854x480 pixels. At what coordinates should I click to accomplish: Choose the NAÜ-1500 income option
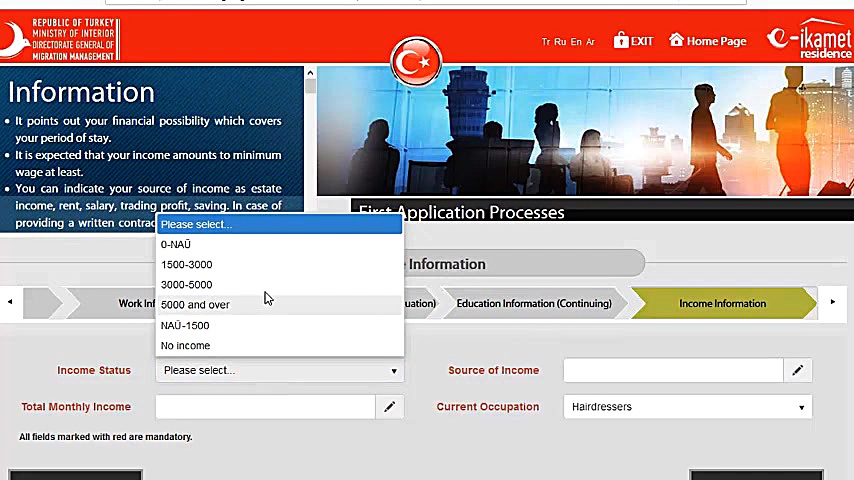(x=279, y=326)
